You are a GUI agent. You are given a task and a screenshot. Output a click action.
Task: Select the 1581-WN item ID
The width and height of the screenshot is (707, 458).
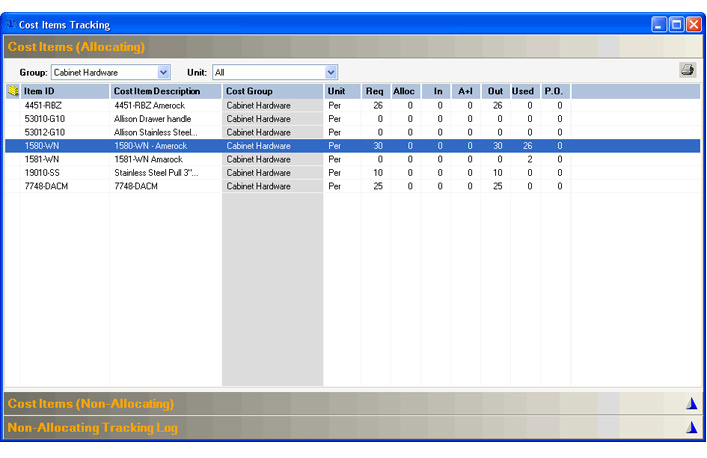click(41, 160)
